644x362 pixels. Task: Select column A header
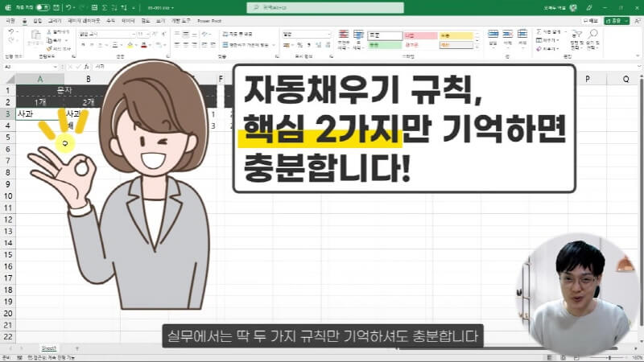(39, 79)
